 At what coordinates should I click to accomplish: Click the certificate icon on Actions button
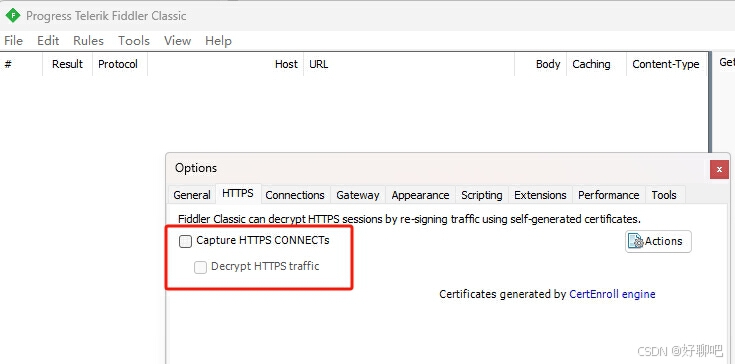(x=636, y=241)
